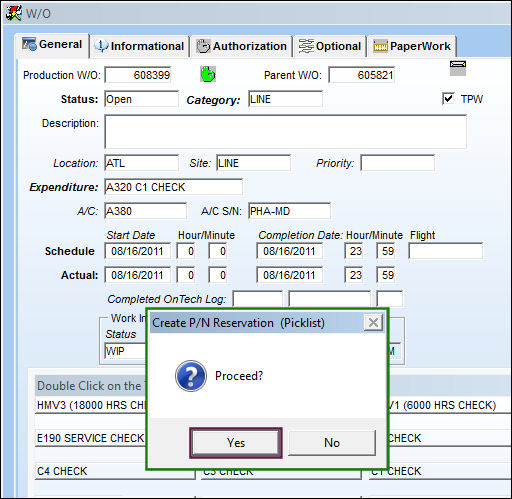
Task: Click the Production W/O number field
Action: (x=138, y=75)
